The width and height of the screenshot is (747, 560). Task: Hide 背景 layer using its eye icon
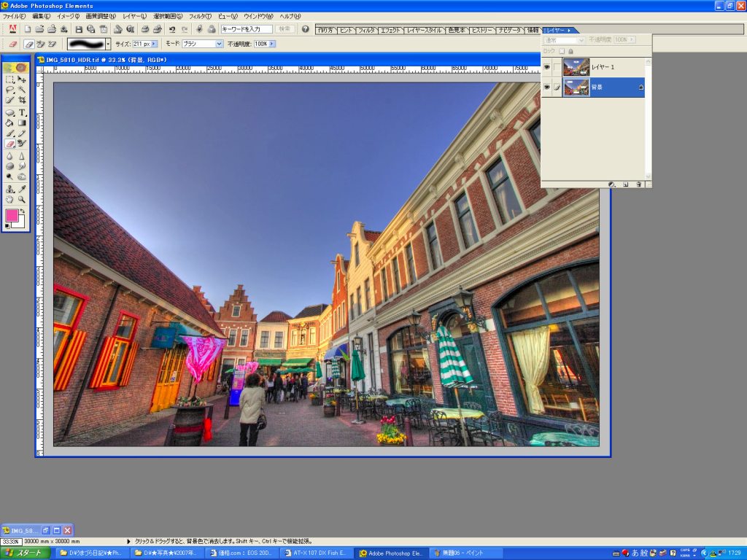click(x=547, y=87)
